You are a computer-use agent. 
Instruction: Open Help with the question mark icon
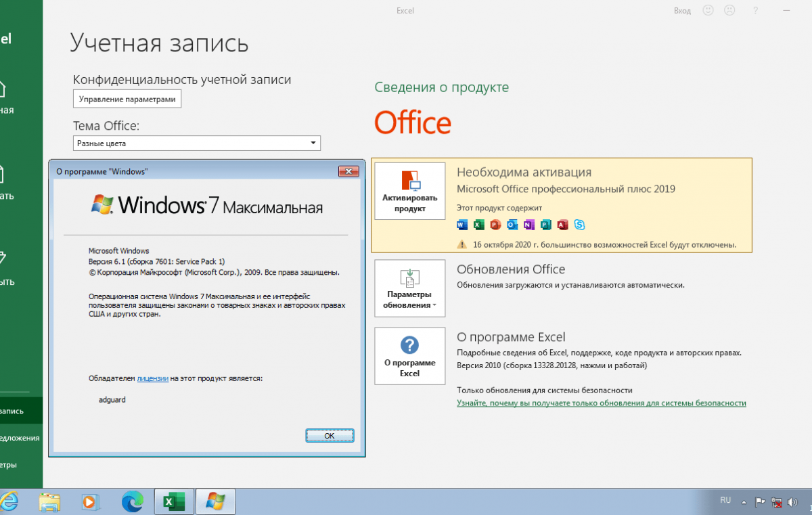click(755, 10)
